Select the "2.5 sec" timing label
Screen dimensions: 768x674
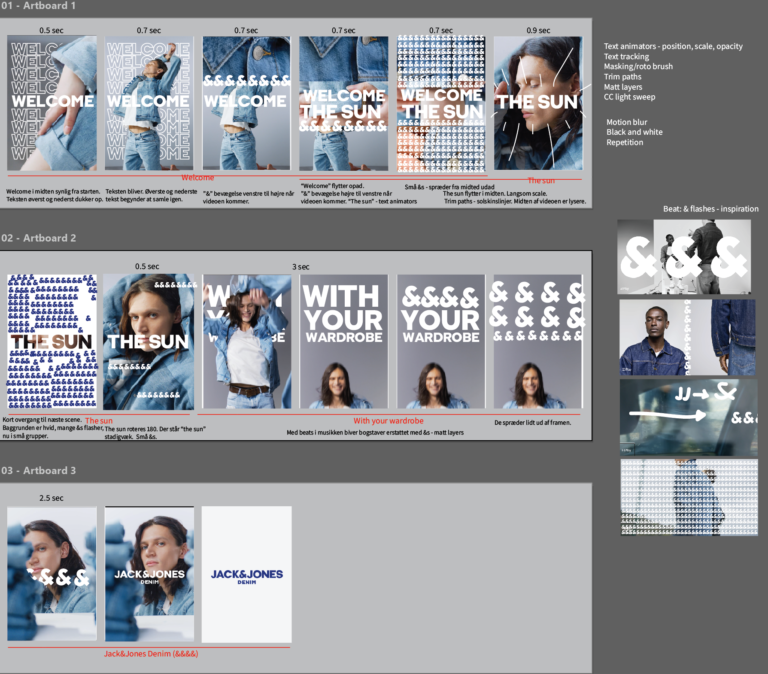pyautogui.click(x=51, y=498)
